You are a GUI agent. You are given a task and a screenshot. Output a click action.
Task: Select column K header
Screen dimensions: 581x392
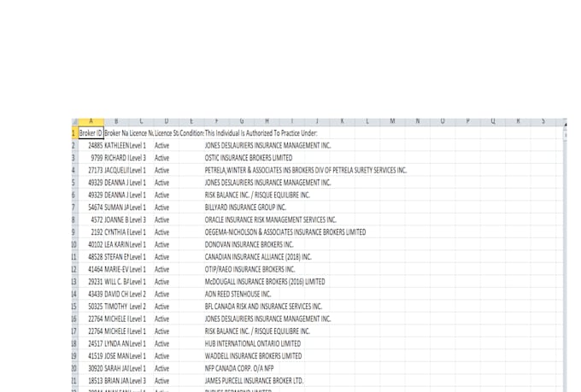coord(342,121)
